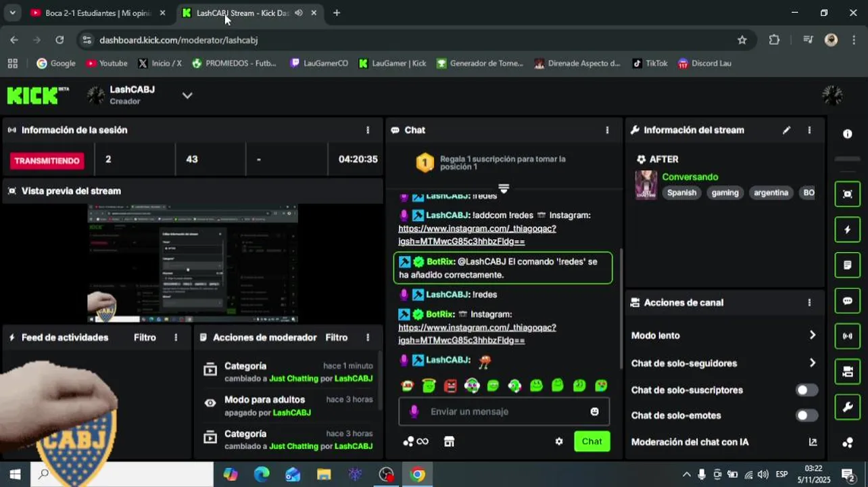Click the argentina tag chip
The height and width of the screenshot is (487, 868).
point(771,193)
